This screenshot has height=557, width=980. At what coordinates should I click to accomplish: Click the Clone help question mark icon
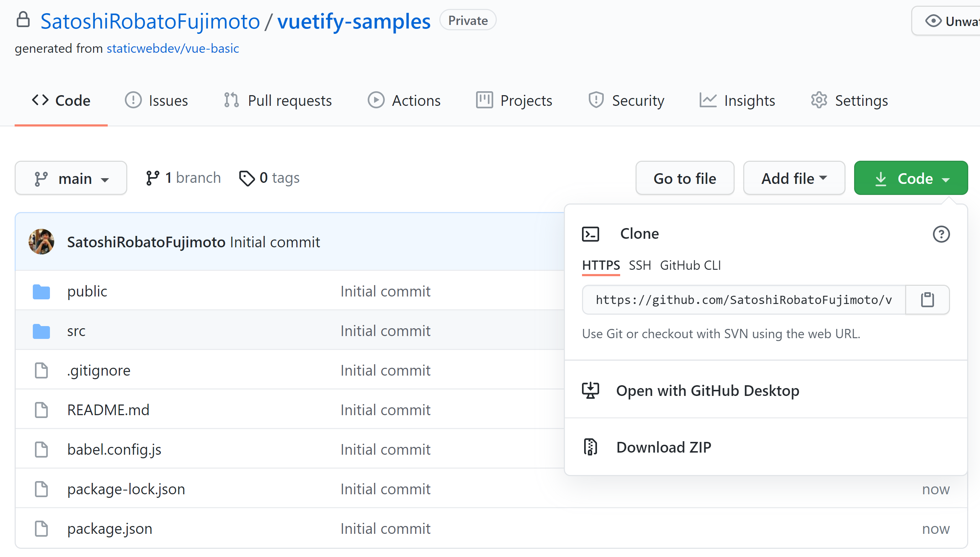941,234
